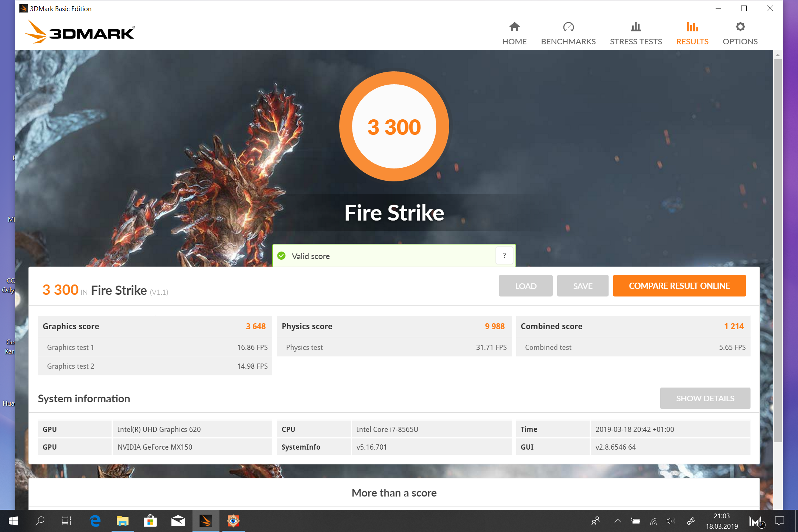Click GUI version v2.8.6546 64
The image size is (798, 532).
(x=615, y=447)
